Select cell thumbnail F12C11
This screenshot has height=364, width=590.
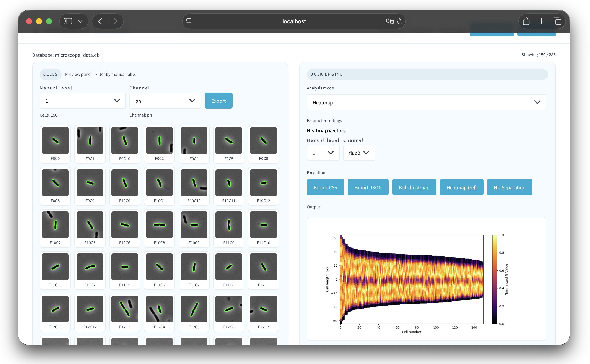tap(55, 313)
